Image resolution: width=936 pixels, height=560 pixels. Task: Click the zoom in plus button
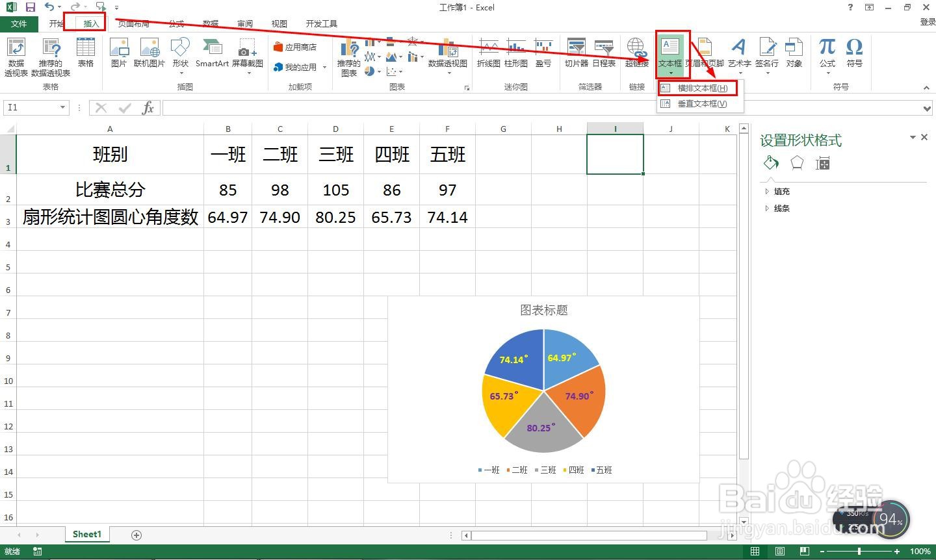click(898, 552)
